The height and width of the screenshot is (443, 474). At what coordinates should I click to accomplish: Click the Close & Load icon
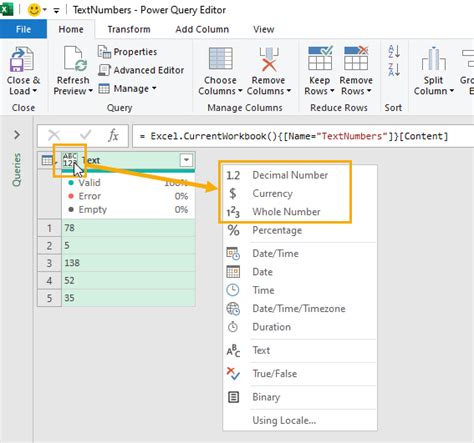[22, 59]
